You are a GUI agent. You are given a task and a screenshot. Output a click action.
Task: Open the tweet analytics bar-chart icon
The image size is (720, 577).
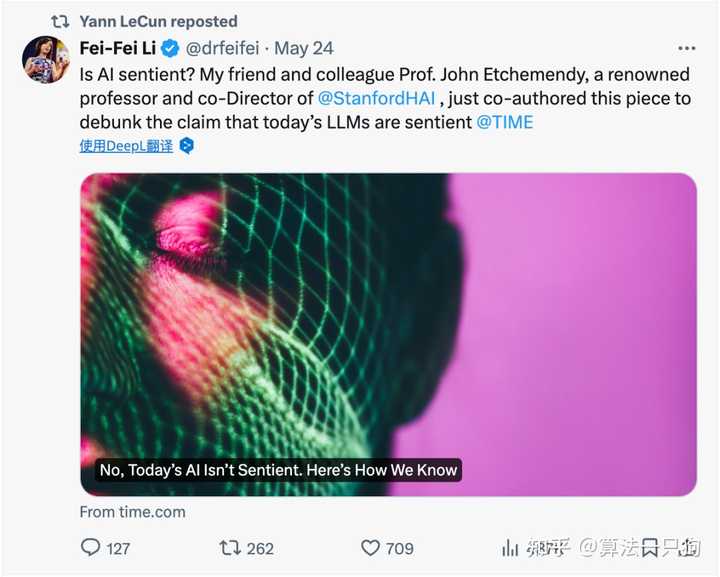pos(509,547)
